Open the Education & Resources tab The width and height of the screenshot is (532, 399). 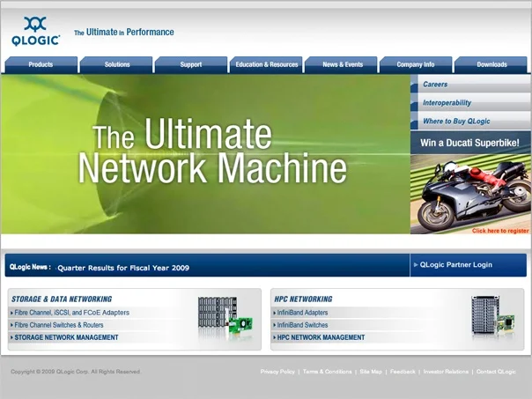click(266, 64)
